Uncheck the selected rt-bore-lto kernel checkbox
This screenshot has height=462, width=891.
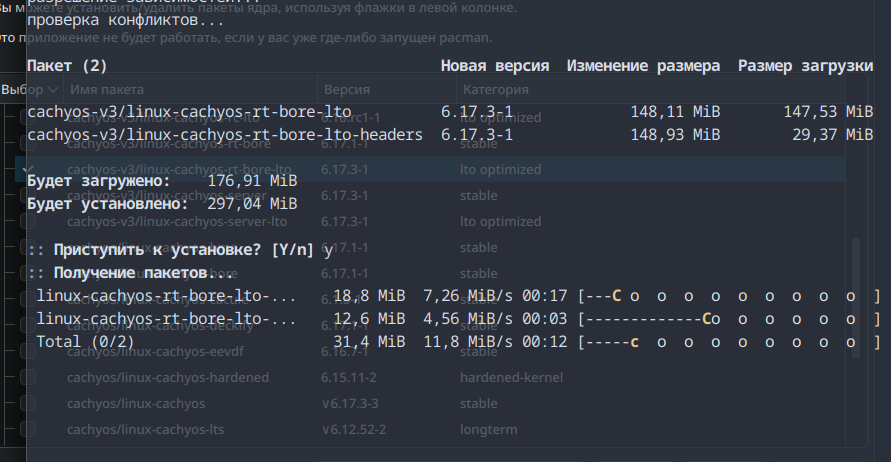[x=28, y=170]
